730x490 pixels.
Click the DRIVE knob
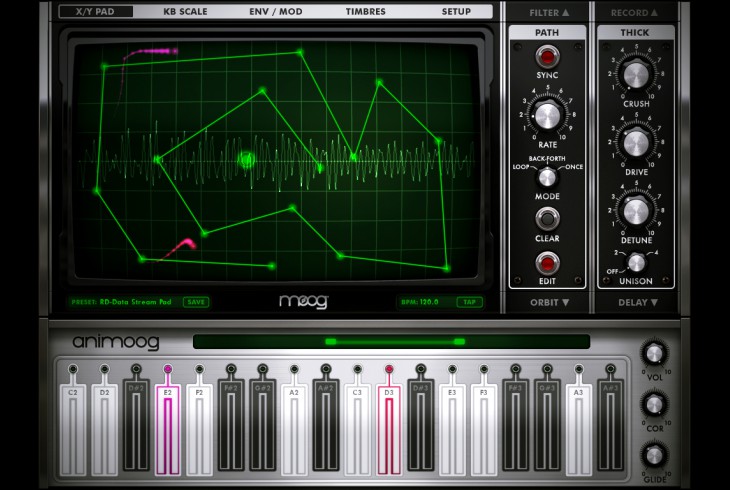[x=635, y=143]
